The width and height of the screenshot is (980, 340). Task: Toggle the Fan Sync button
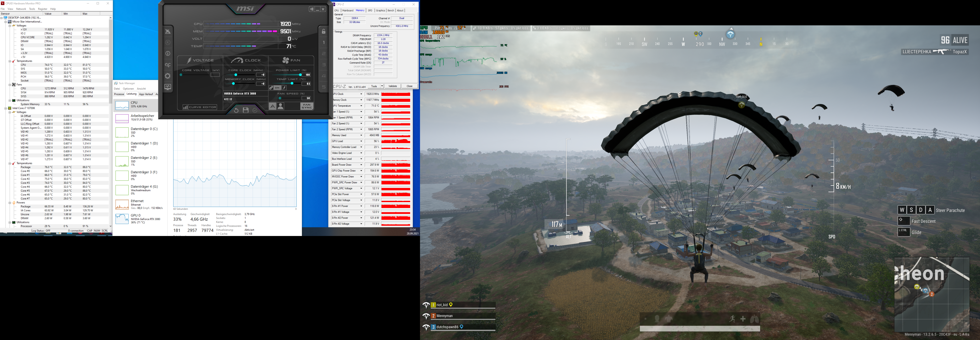coord(307,106)
